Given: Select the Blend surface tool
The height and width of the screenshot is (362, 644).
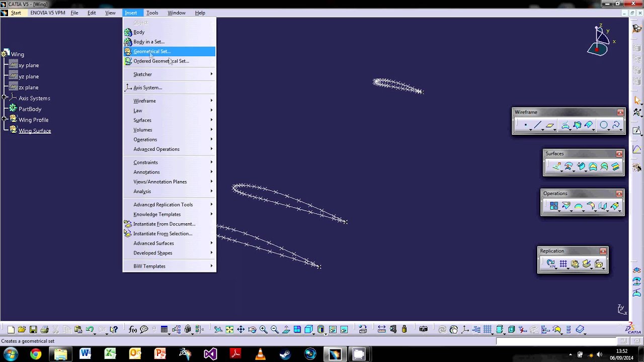Looking at the screenshot, I should click(x=616, y=166).
